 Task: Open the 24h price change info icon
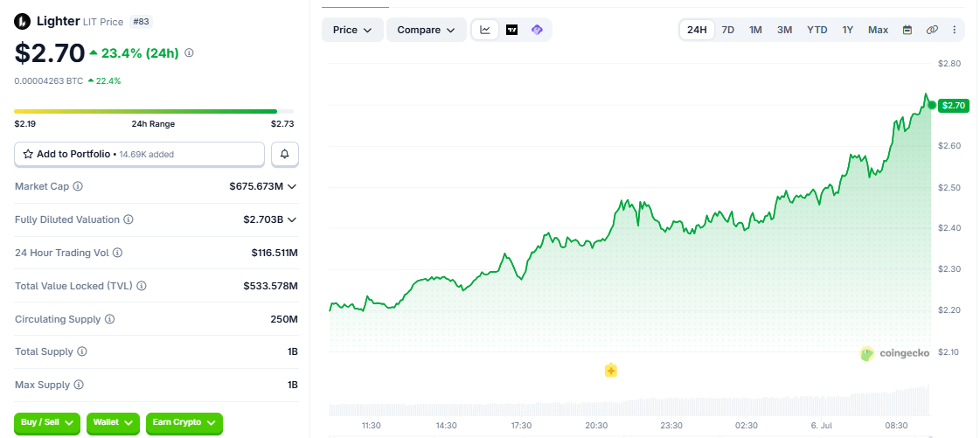[190, 53]
